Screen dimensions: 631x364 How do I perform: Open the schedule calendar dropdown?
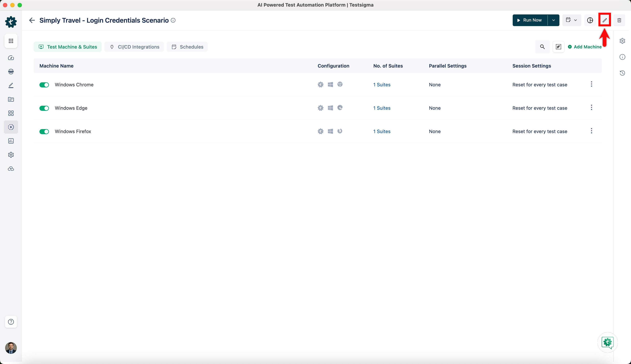click(x=571, y=20)
